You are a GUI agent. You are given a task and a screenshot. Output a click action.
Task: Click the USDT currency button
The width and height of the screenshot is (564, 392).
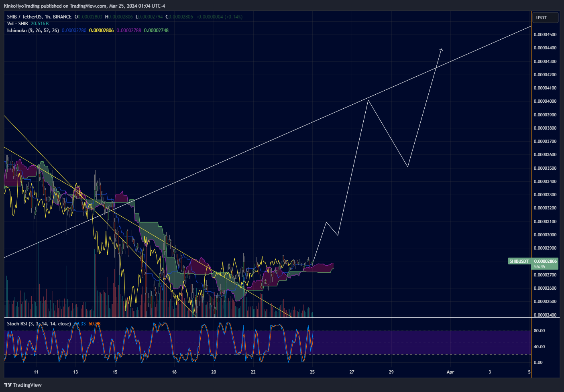pyautogui.click(x=545, y=18)
